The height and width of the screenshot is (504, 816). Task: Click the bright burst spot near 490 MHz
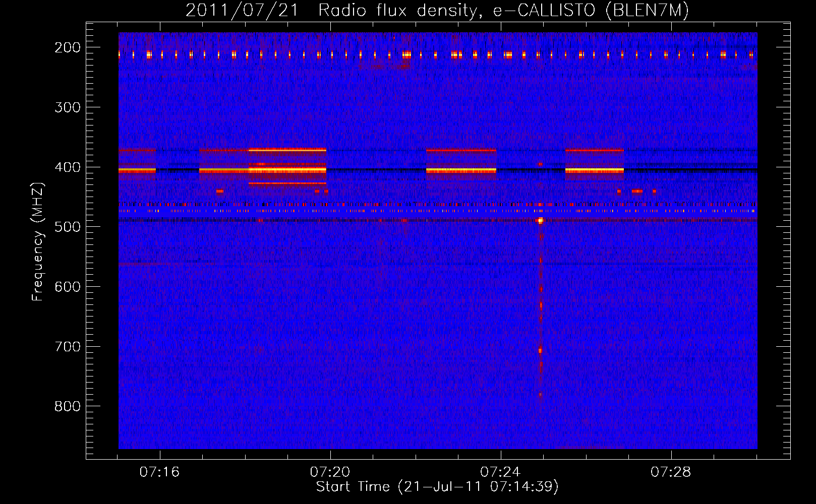pyautogui.click(x=540, y=220)
